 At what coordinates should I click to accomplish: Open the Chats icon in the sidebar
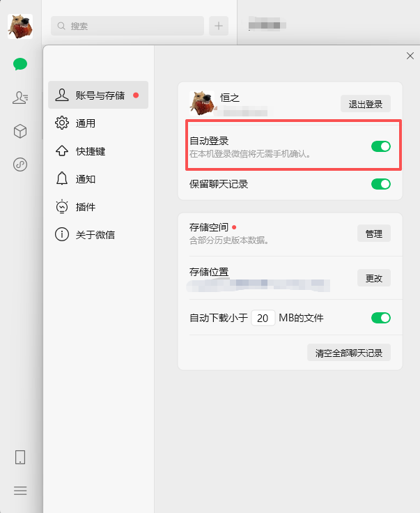(20, 64)
